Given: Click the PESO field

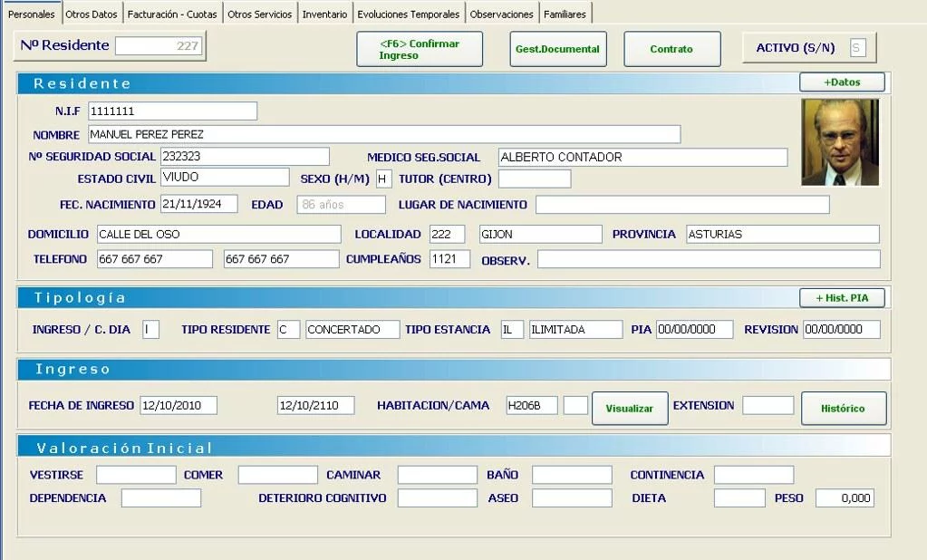Looking at the screenshot, I should coord(845,497).
